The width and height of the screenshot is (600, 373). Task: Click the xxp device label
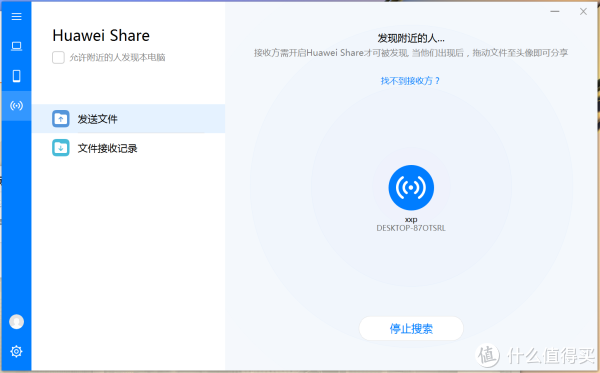tap(411, 220)
